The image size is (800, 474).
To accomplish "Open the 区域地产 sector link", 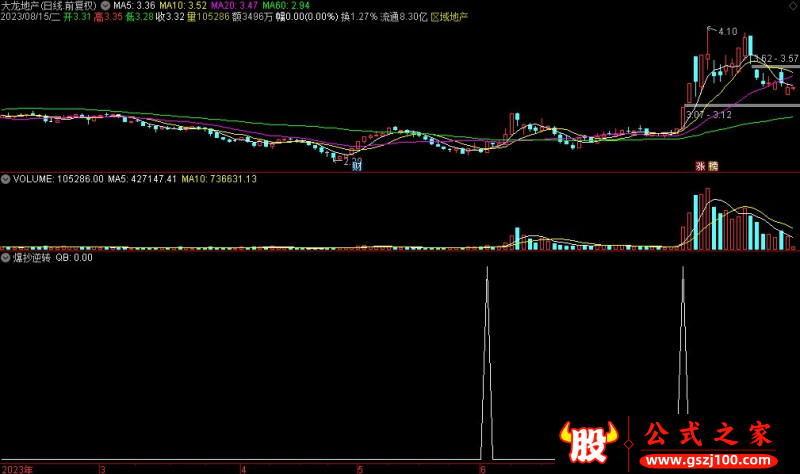I will tap(448, 17).
